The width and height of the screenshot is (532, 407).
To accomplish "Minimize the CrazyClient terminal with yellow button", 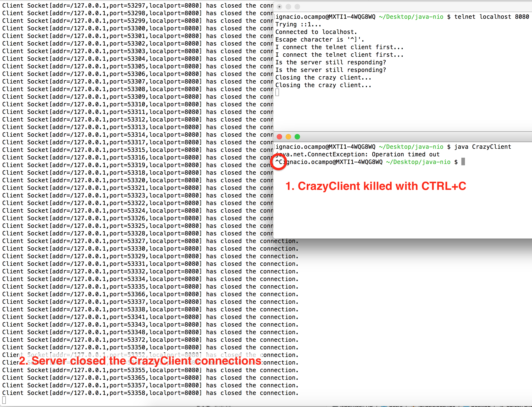I will pos(288,137).
